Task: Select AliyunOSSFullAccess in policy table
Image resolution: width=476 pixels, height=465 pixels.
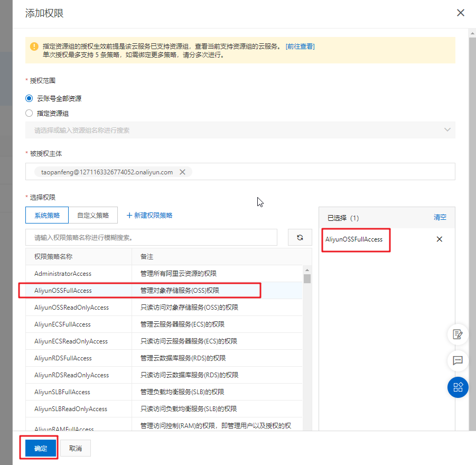Action: [164, 291]
